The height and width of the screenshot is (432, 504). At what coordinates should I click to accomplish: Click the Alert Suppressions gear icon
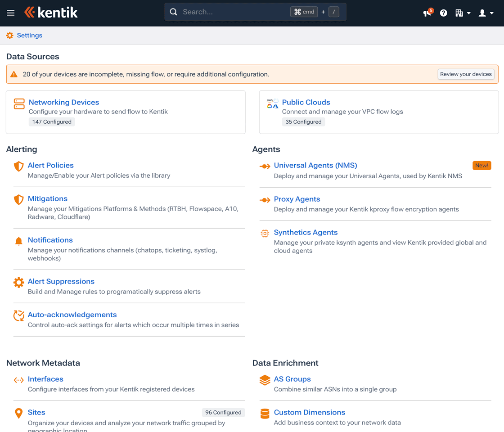[18, 283]
